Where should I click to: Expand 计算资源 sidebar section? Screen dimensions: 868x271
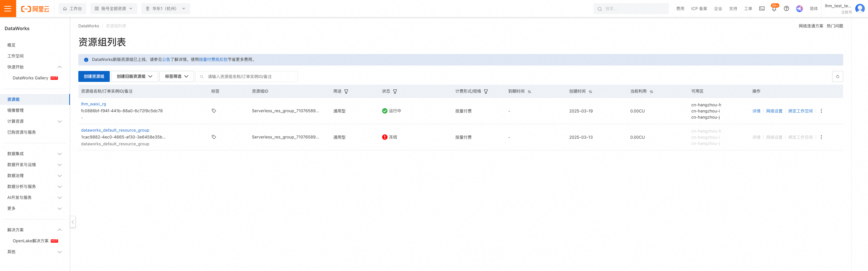pyautogui.click(x=60, y=122)
